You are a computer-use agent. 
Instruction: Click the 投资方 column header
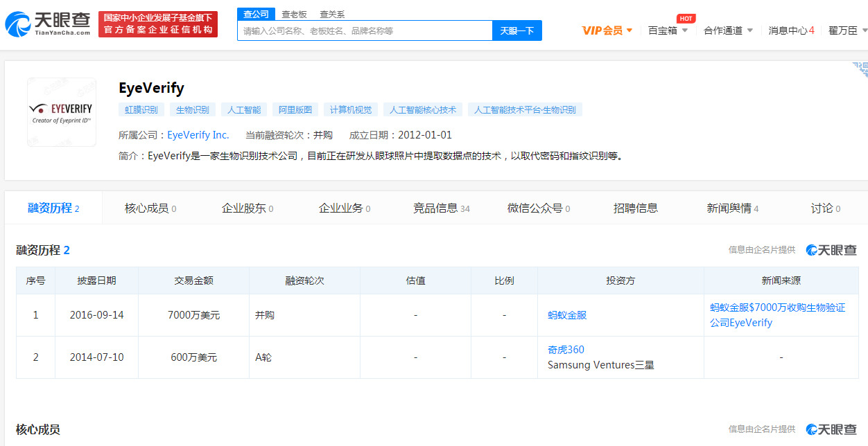[x=620, y=280]
